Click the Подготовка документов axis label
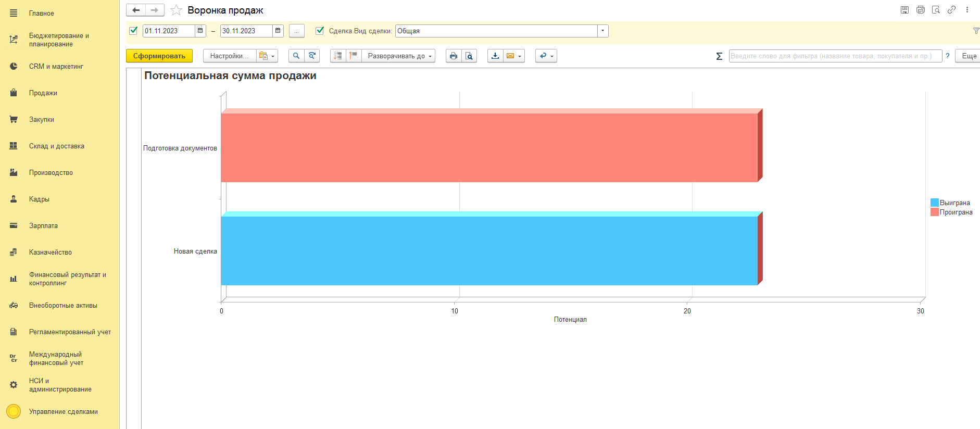 180,148
